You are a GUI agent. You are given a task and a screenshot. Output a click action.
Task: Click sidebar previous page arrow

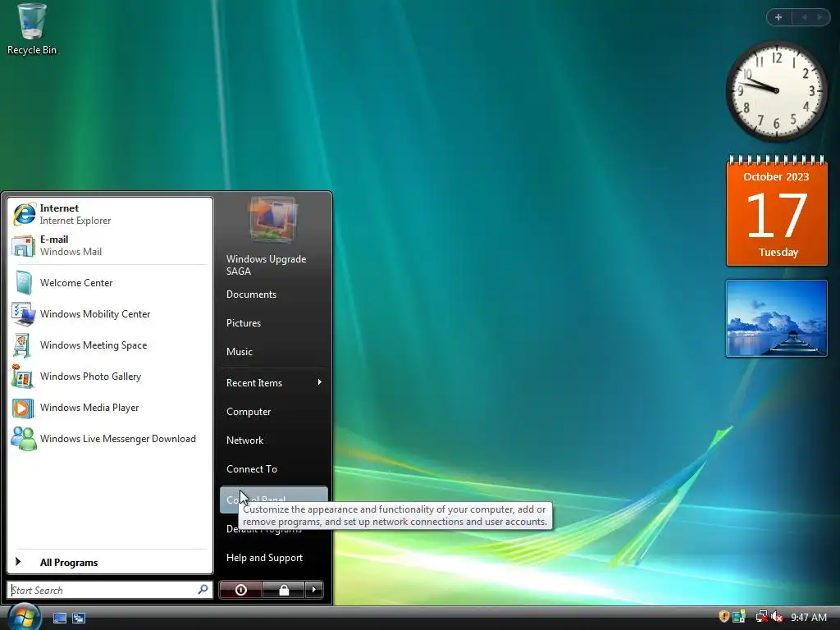click(x=804, y=17)
